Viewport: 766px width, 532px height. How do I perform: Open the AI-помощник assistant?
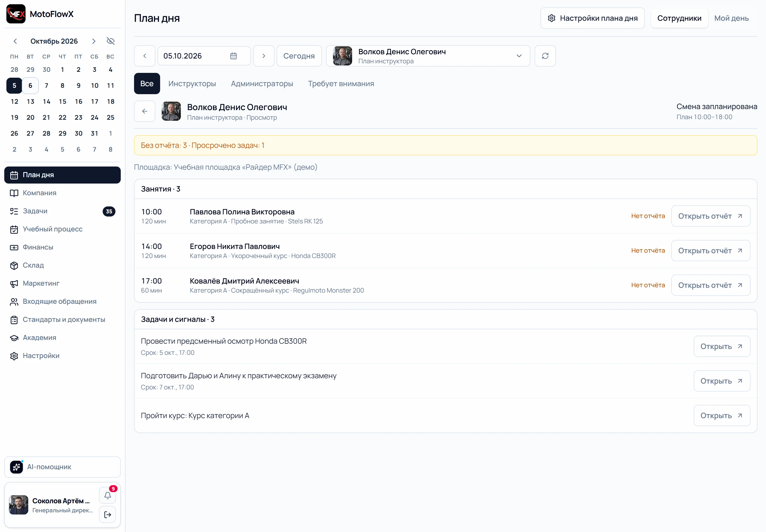click(62, 467)
